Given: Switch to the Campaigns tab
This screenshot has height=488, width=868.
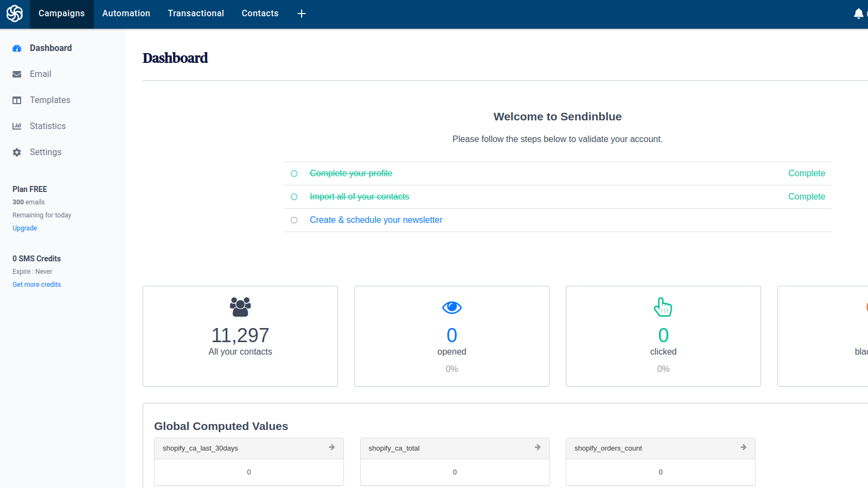Looking at the screenshot, I should point(61,14).
